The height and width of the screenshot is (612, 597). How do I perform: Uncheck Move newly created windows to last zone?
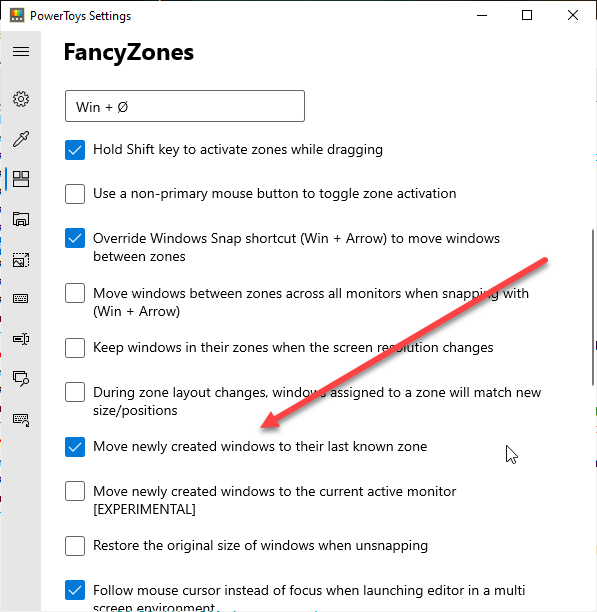75,447
